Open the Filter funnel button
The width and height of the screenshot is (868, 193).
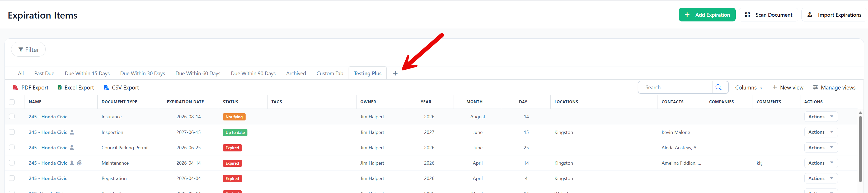click(x=28, y=50)
